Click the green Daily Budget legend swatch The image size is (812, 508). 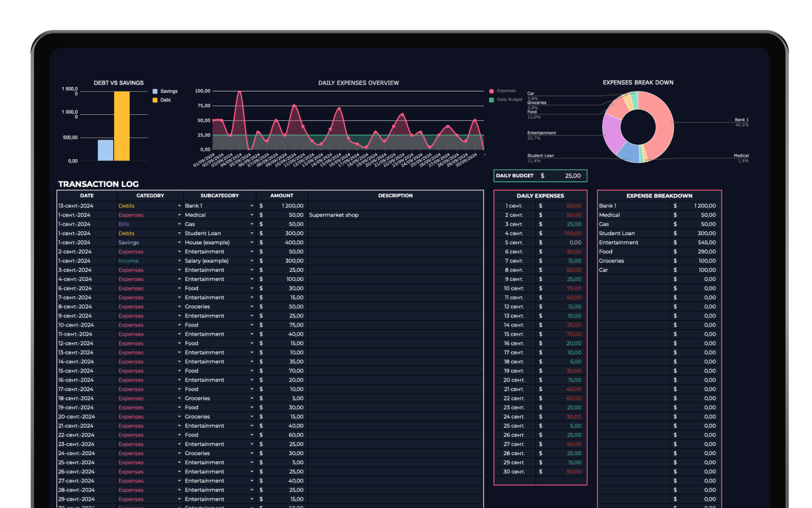491,100
